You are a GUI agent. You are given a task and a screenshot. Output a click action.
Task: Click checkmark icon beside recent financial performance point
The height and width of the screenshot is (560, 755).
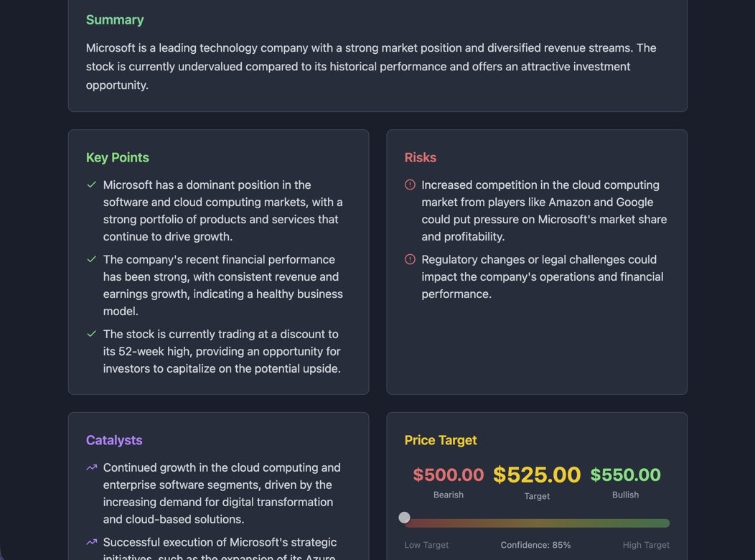tap(91, 259)
